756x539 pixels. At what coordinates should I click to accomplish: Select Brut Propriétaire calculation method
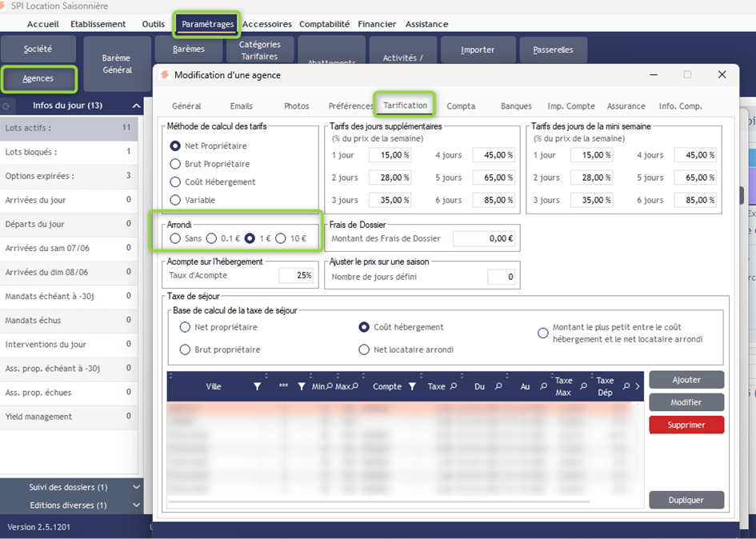[x=175, y=164]
